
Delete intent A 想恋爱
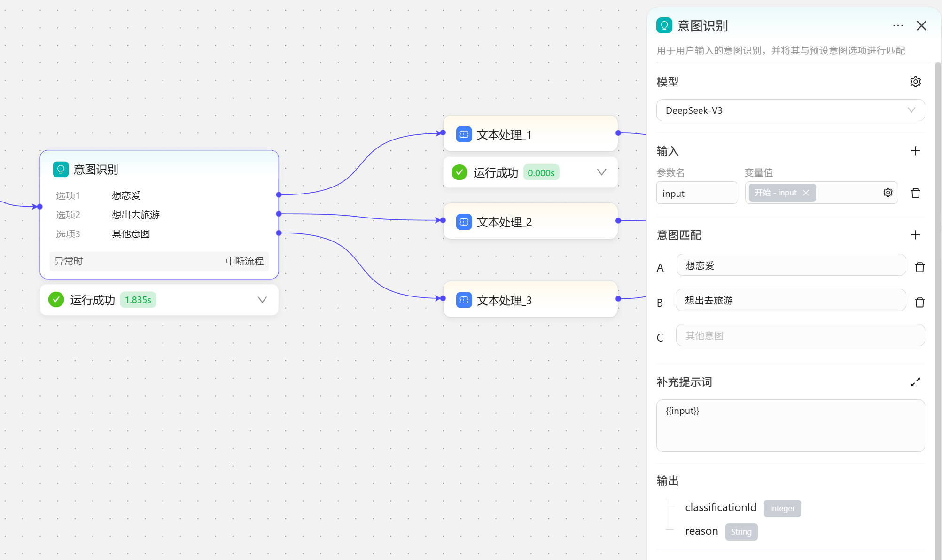(919, 267)
